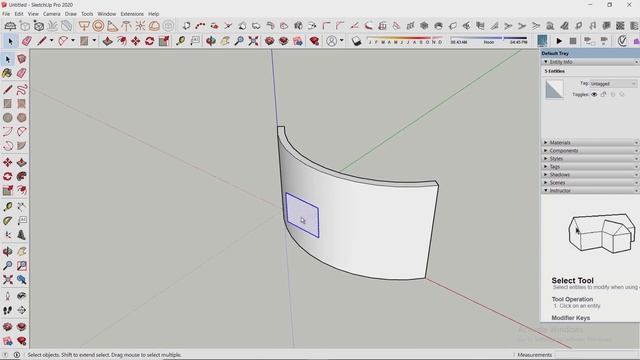Choose the Section Plane tool
This screenshot has width=640, height=360.
pyautogui.click(x=22, y=310)
